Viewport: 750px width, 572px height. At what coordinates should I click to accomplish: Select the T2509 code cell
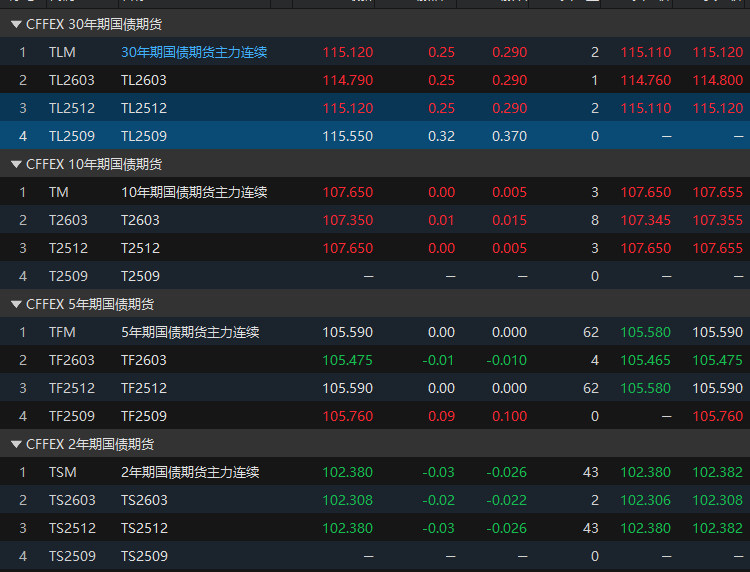click(68, 276)
